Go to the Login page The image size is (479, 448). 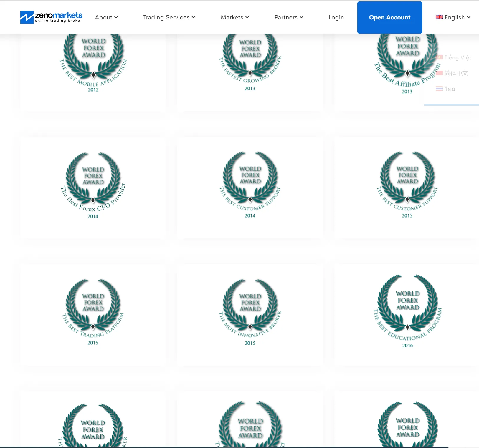(x=336, y=17)
